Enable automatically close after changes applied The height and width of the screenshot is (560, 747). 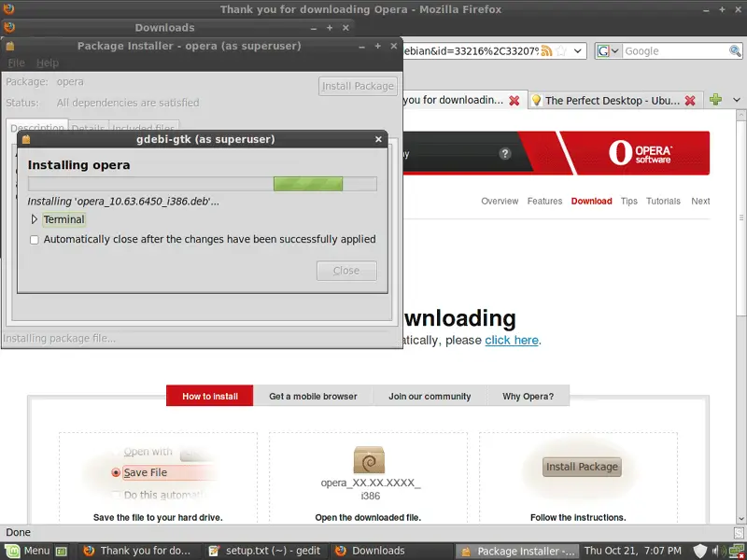click(x=35, y=240)
